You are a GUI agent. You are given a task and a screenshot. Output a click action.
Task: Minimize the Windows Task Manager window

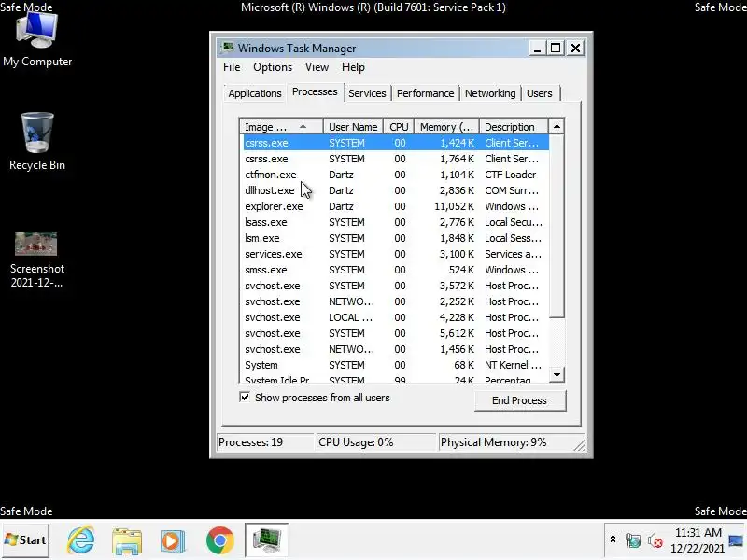click(x=537, y=49)
